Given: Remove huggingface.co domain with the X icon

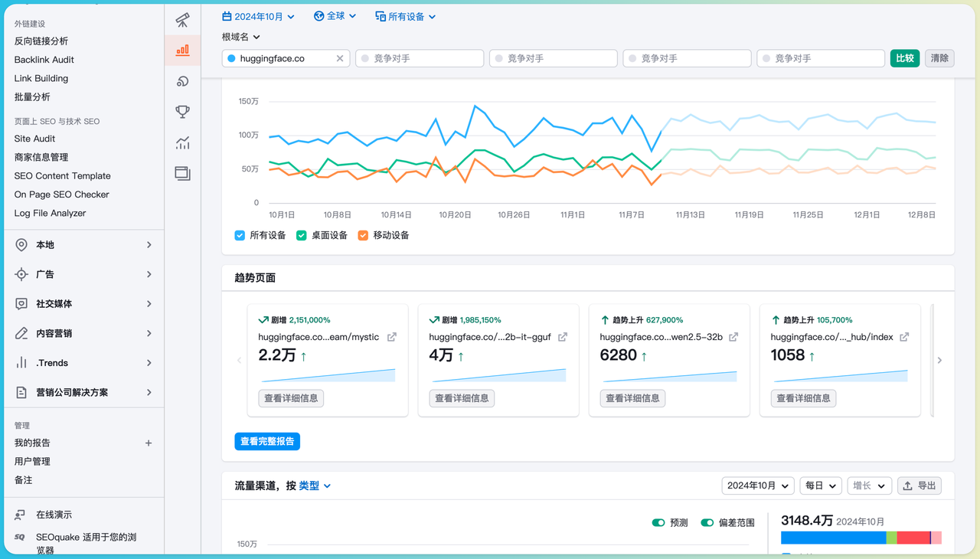Looking at the screenshot, I should pyautogui.click(x=340, y=58).
